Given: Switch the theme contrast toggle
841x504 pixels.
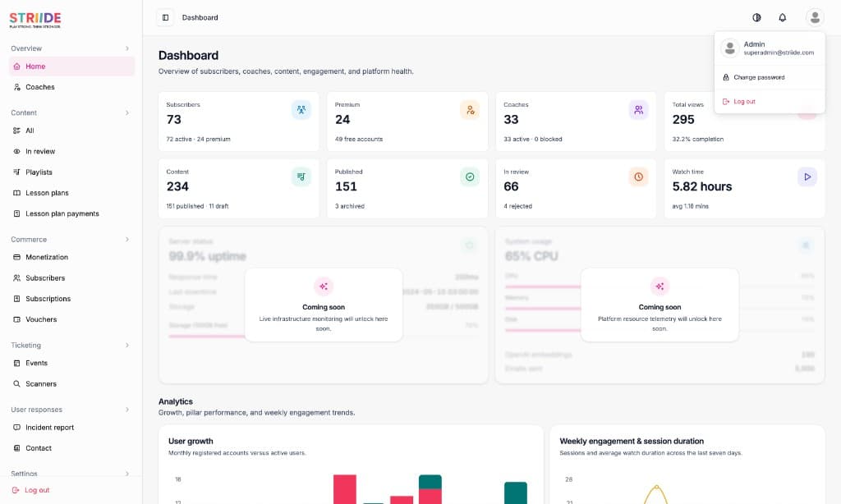Looking at the screenshot, I should coord(756,18).
